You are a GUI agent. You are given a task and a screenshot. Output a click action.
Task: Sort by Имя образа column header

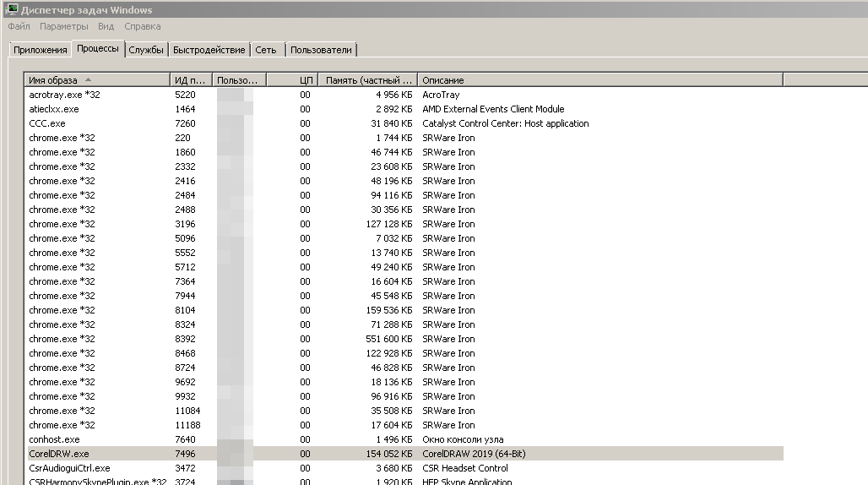tap(97, 80)
